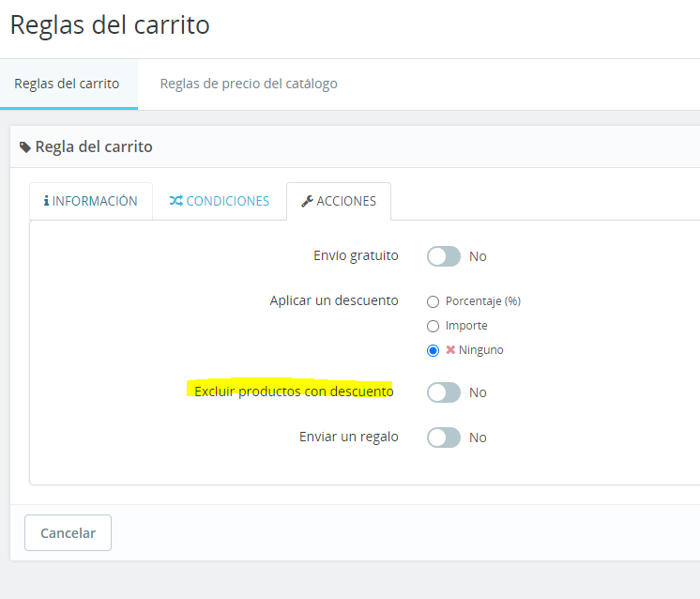700x599 pixels.
Task: Click the red X icon beside Ninguno
Action: pos(450,350)
